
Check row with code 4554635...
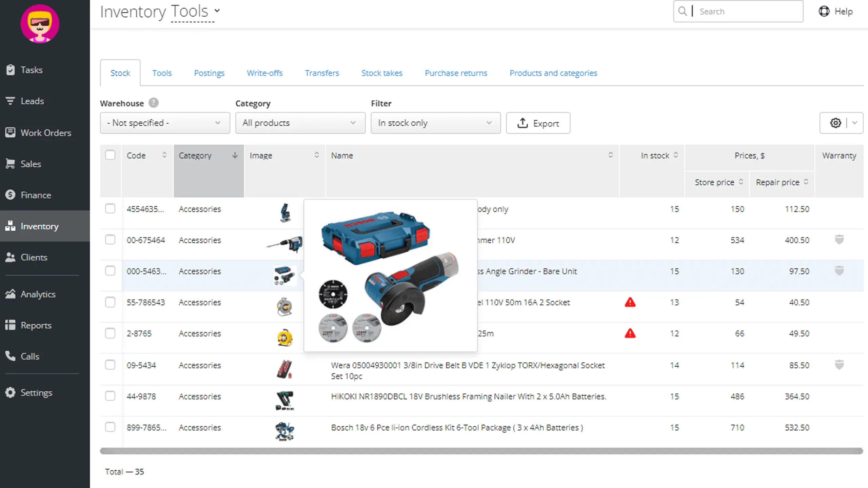(110, 208)
